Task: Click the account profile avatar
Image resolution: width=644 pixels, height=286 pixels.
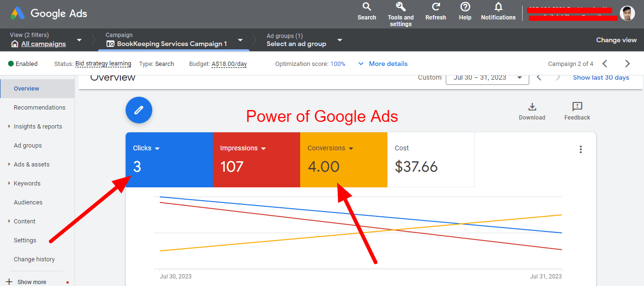Action: [x=627, y=13]
